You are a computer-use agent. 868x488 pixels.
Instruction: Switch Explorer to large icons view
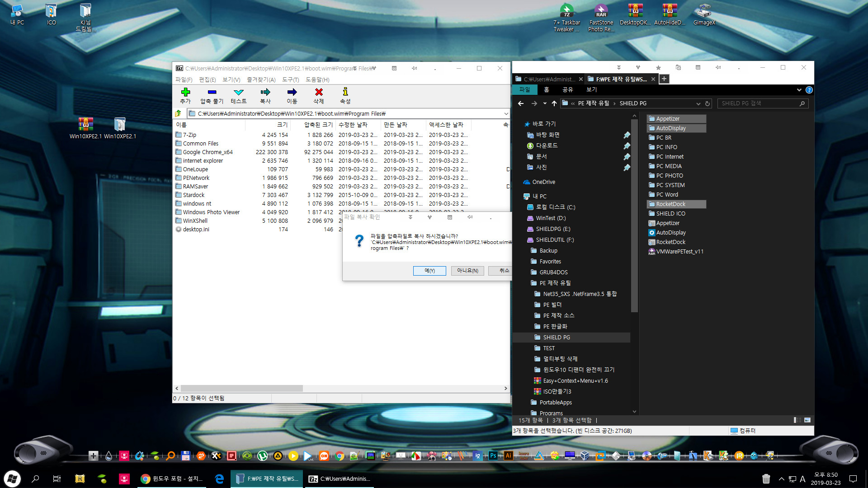coord(807,420)
